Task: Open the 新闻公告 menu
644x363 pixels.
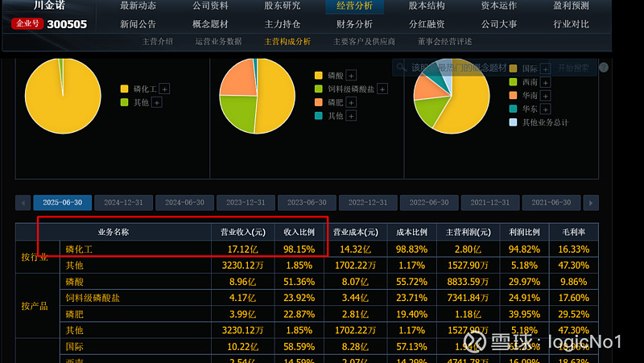Action: (x=138, y=24)
